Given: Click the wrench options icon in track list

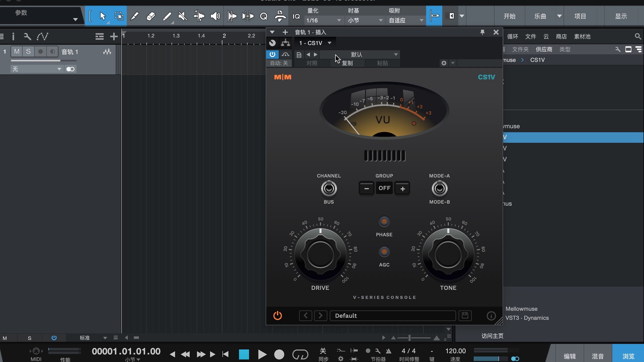Looking at the screenshot, I should [27, 36].
